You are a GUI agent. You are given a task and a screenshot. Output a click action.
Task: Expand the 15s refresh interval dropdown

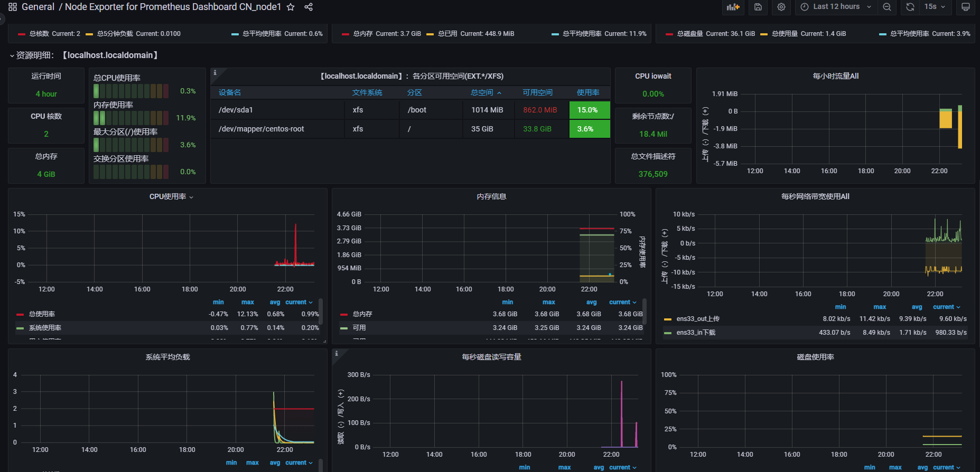pos(935,7)
